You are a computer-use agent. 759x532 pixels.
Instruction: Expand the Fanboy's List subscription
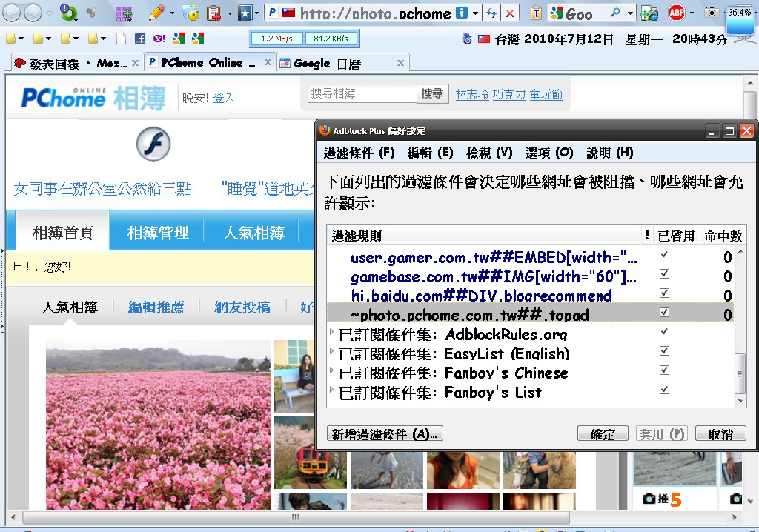tap(331, 390)
